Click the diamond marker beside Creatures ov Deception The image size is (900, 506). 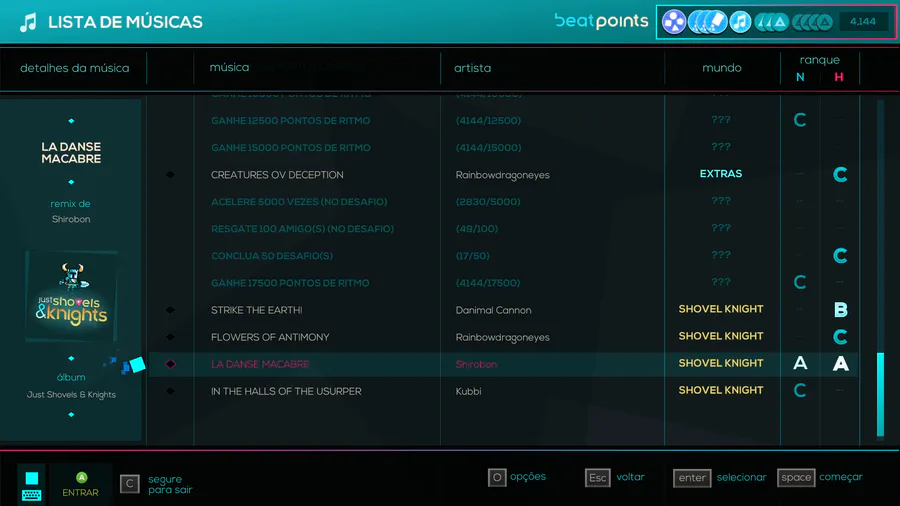coord(170,174)
